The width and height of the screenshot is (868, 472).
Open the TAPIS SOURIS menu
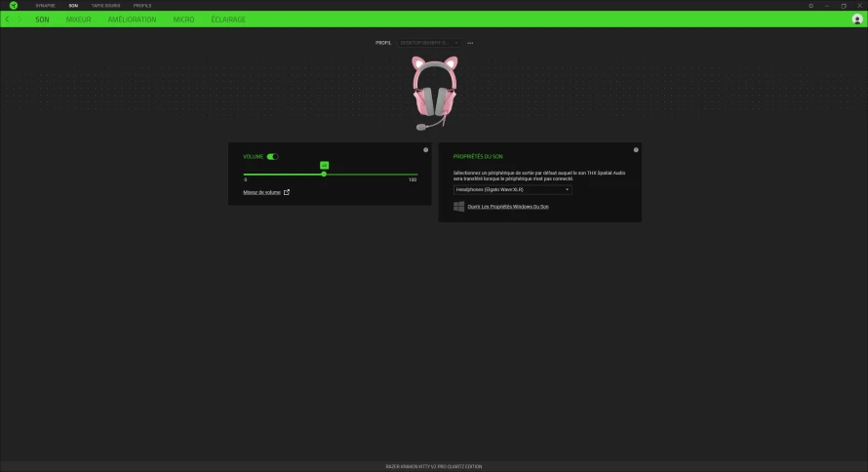point(105,6)
